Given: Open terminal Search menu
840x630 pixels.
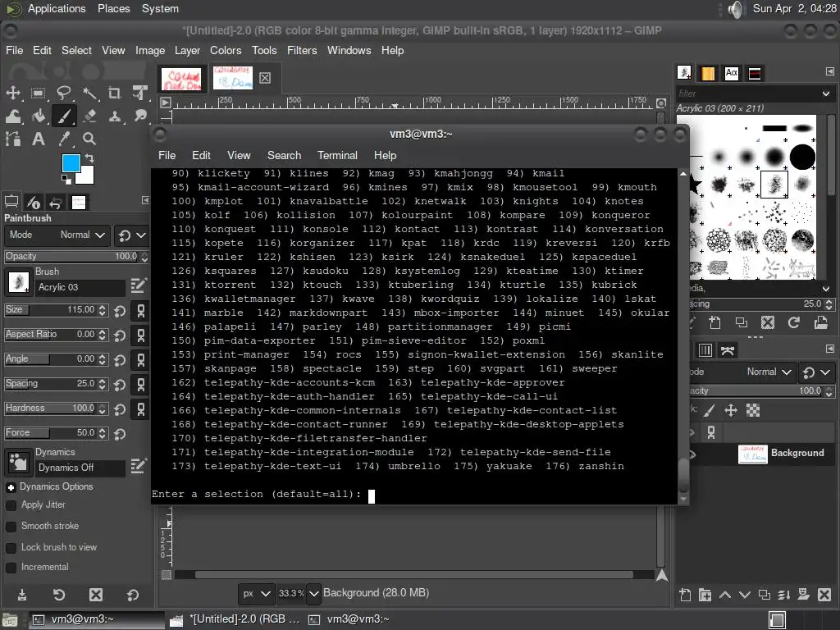Looking at the screenshot, I should point(284,155).
